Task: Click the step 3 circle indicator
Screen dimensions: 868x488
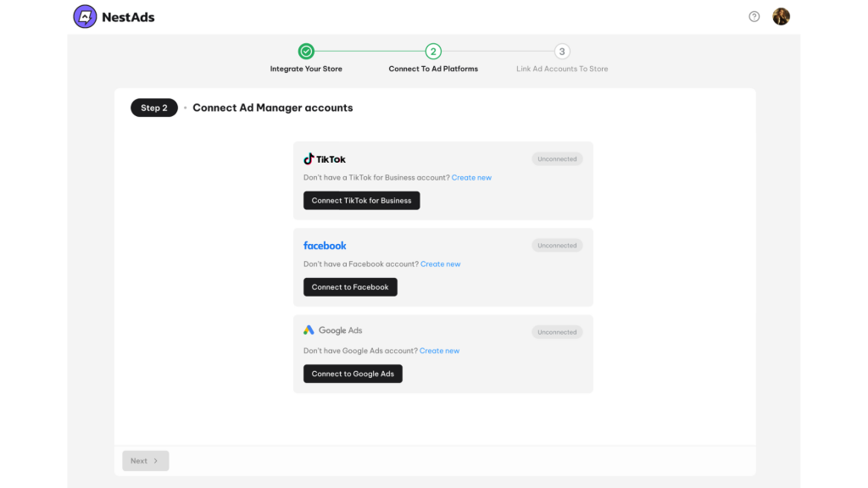Action: pos(562,52)
